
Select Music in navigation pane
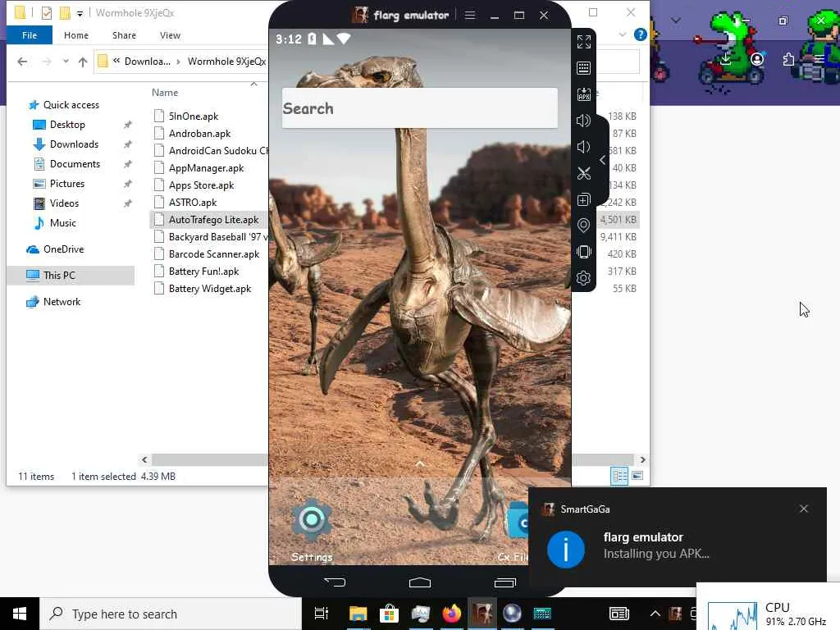pyautogui.click(x=55, y=223)
